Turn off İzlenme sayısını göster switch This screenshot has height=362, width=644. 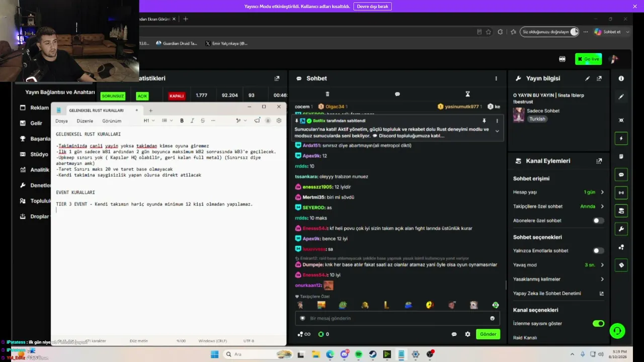pos(598,323)
